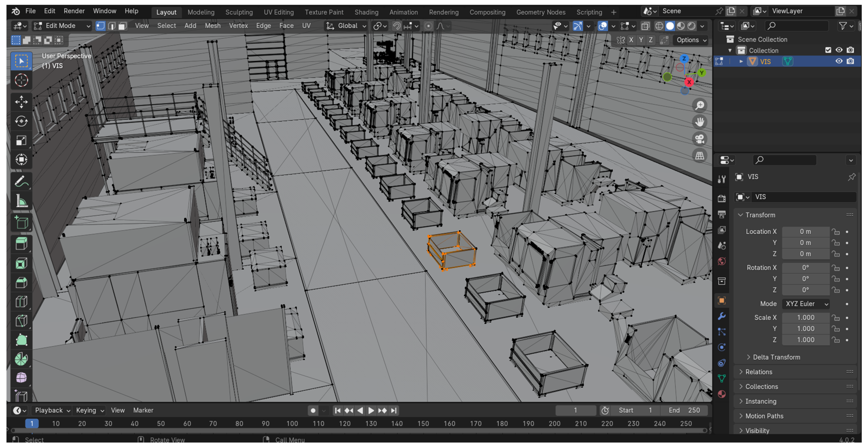Screen dimensions: 868x448
Task: Open the Edit Mode dropdown
Action: (x=62, y=26)
